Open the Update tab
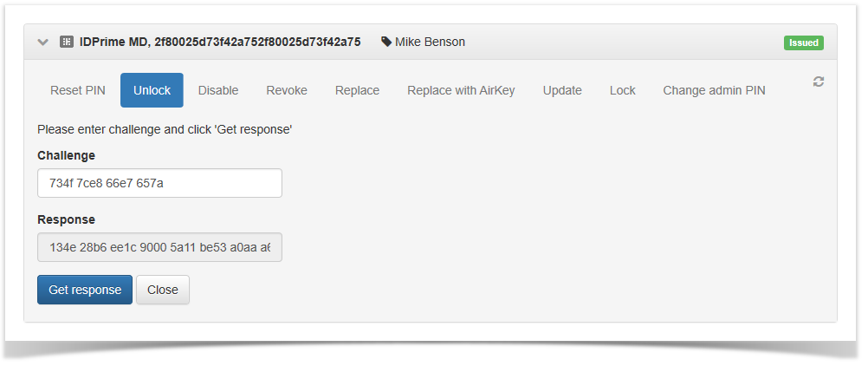The height and width of the screenshot is (366, 868). coord(562,90)
